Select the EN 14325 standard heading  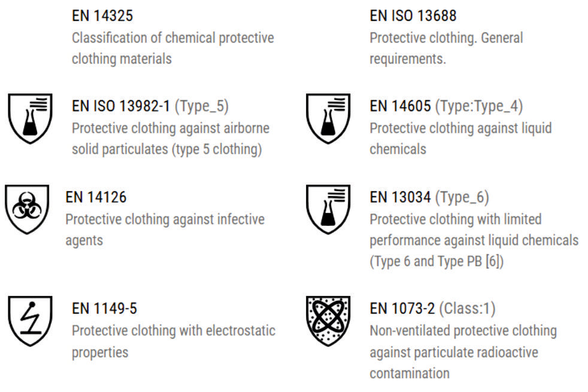pyautogui.click(x=102, y=16)
